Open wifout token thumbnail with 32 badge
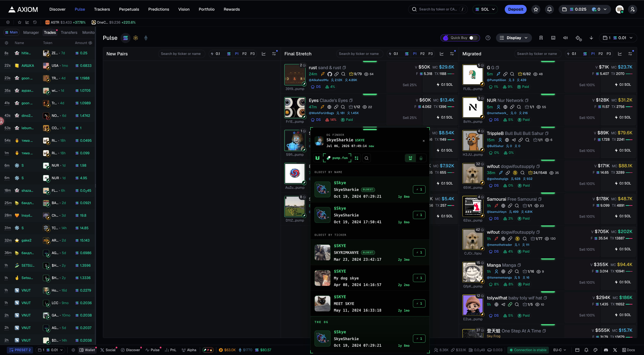This screenshot has width=644, height=355. click(x=473, y=173)
